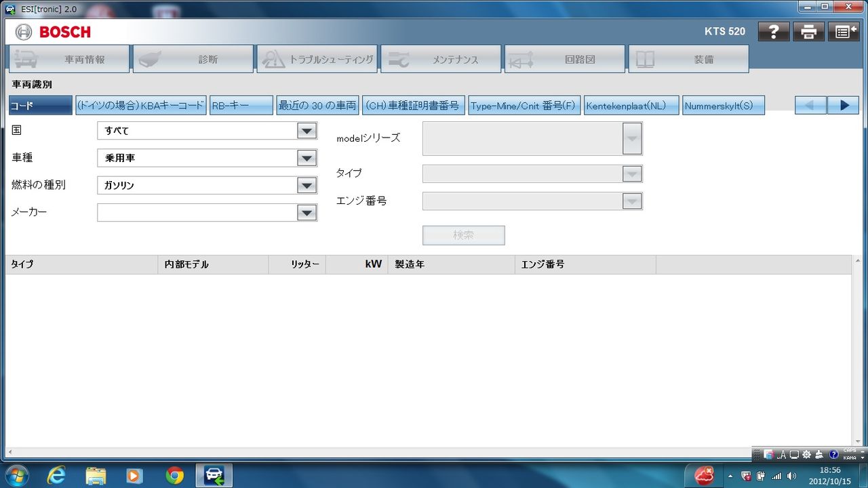Show hidden tray icons arrow

[730, 476]
